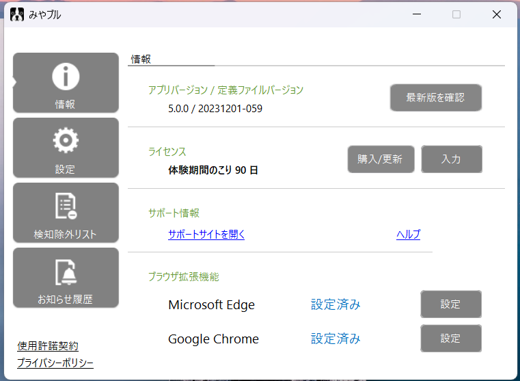Select the 情報 sidebar tab label

(x=65, y=104)
